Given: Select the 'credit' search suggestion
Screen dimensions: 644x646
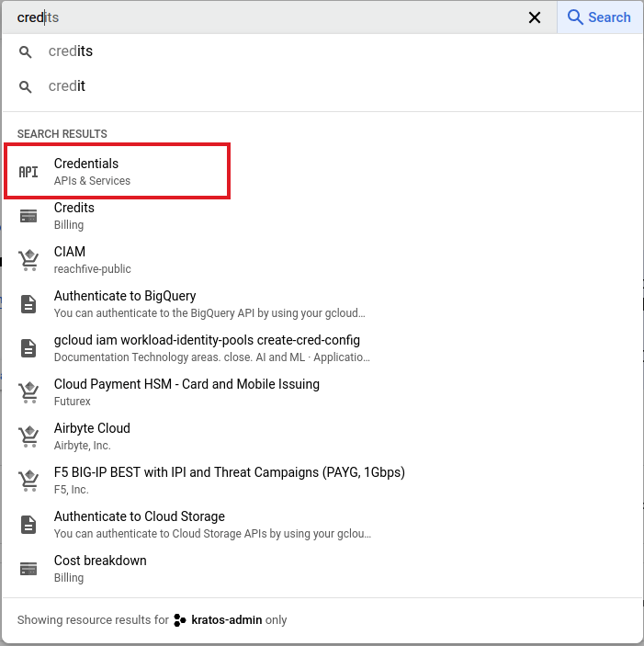Looking at the screenshot, I should click(67, 86).
